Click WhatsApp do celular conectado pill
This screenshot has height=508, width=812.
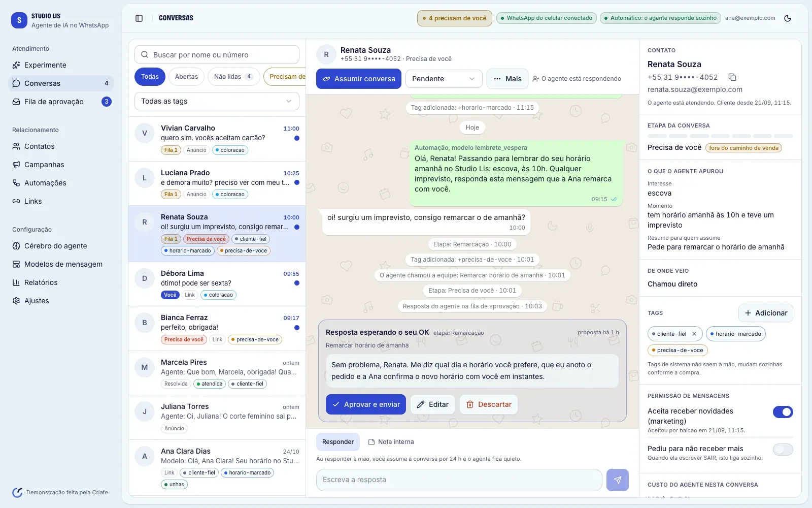547,18
